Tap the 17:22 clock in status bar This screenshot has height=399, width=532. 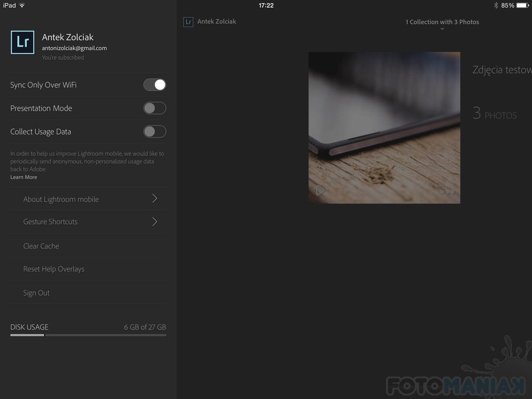(x=266, y=5)
